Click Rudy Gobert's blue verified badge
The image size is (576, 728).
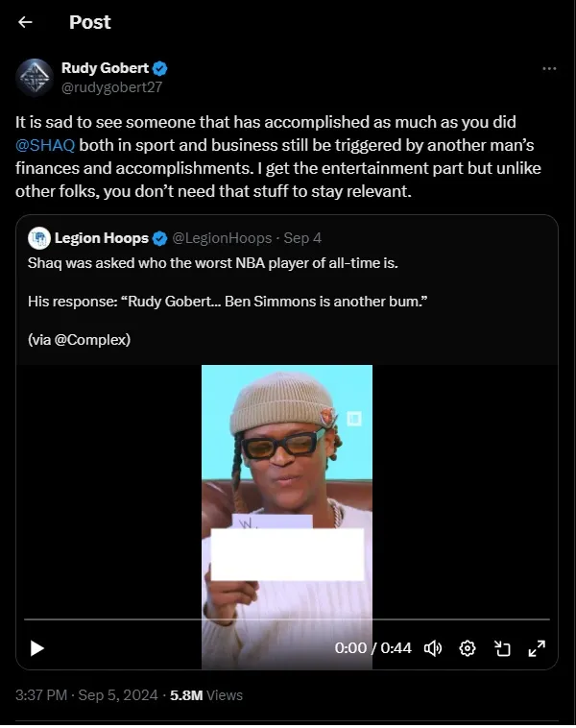coord(159,68)
